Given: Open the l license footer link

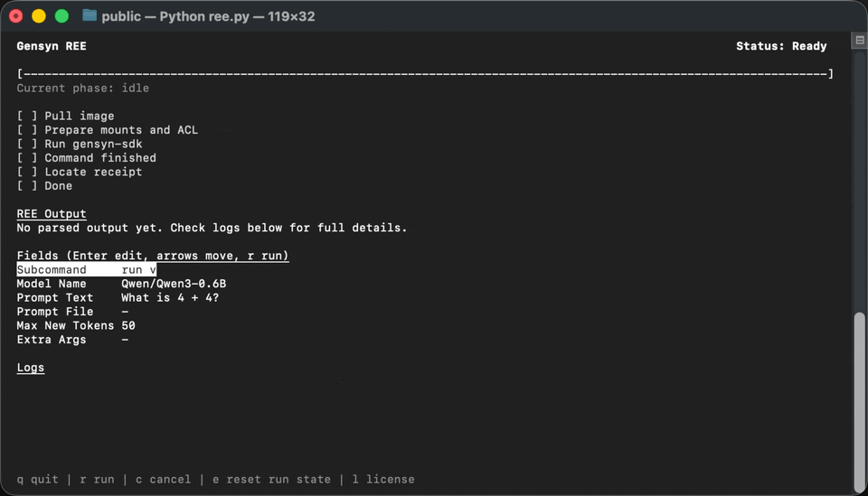Looking at the screenshot, I should pyautogui.click(x=383, y=479).
